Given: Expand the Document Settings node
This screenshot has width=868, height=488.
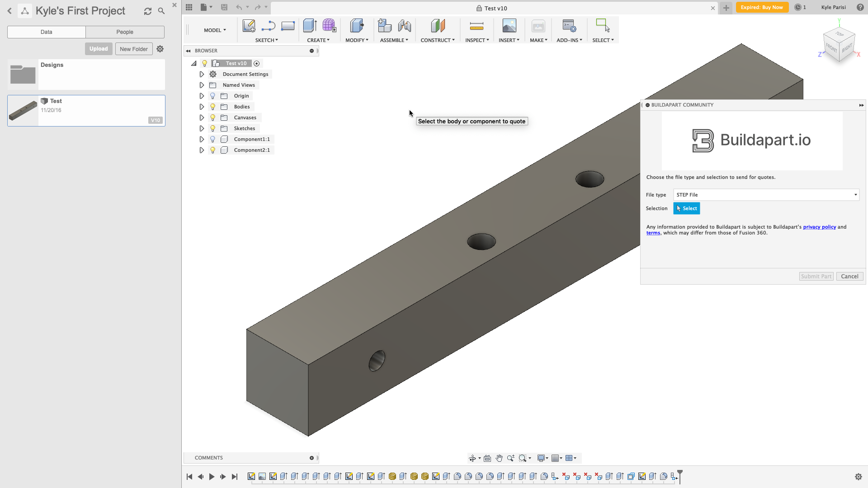Looking at the screenshot, I should [202, 74].
